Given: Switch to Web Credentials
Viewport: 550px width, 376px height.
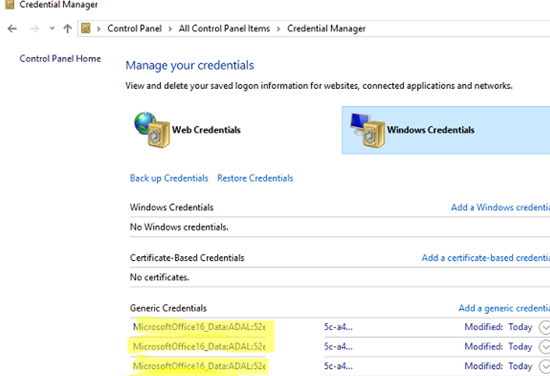Looking at the screenshot, I should [206, 130].
